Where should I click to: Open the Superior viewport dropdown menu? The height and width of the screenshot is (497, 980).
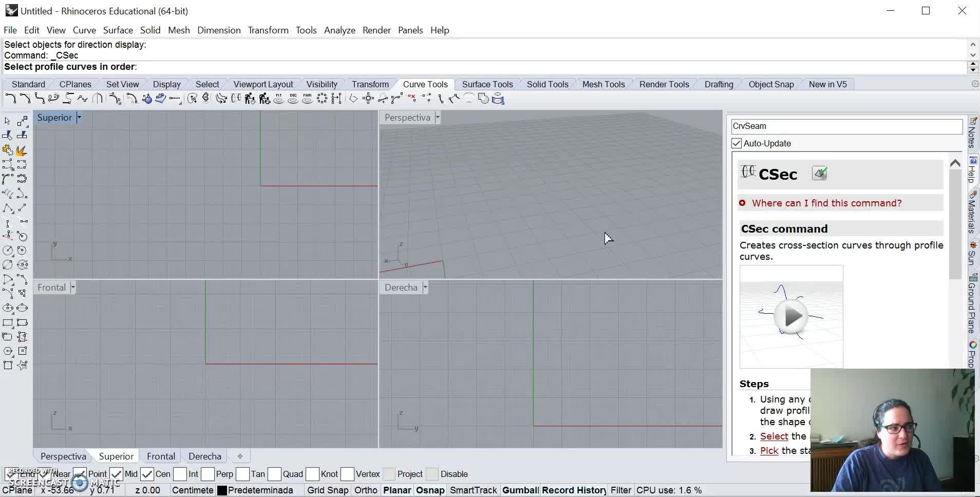pyautogui.click(x=79, y=118)
